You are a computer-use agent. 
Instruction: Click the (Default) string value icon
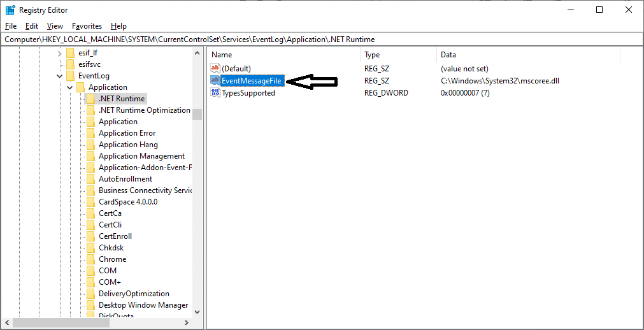[x=215, y=68]
